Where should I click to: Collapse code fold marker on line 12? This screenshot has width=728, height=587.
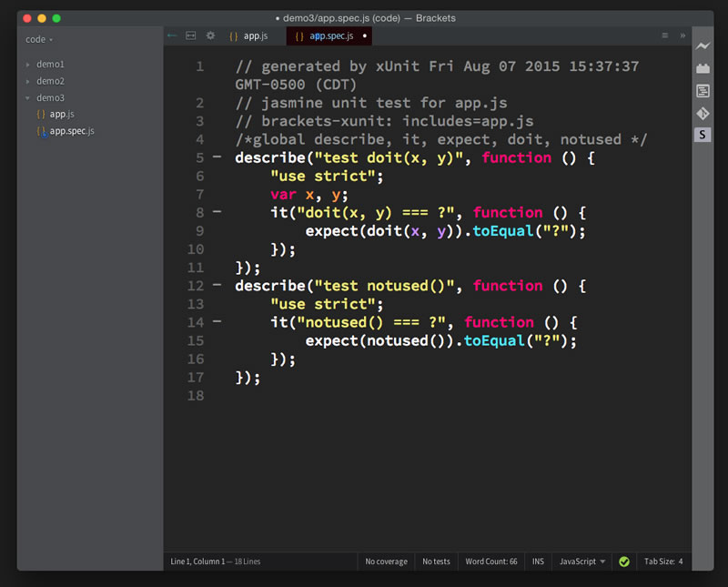point(217,285)
